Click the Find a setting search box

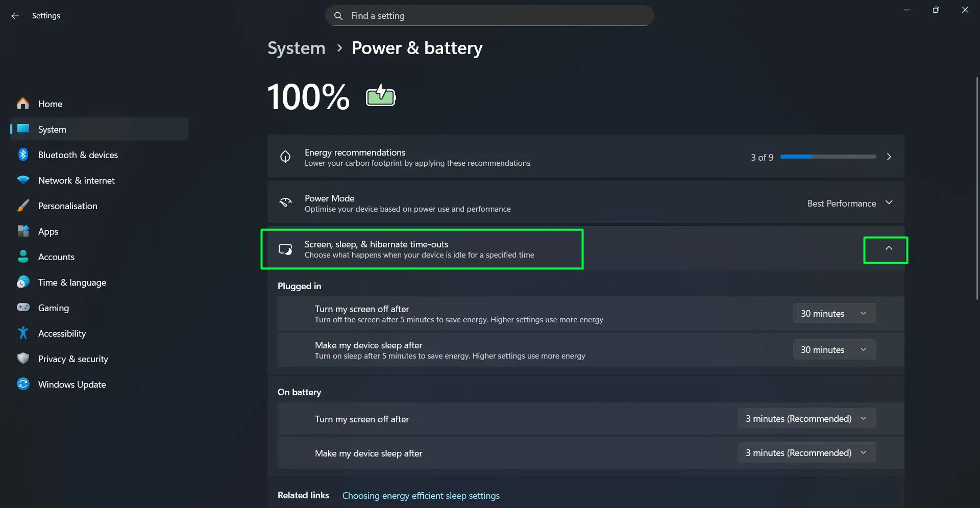coord(489,16)
